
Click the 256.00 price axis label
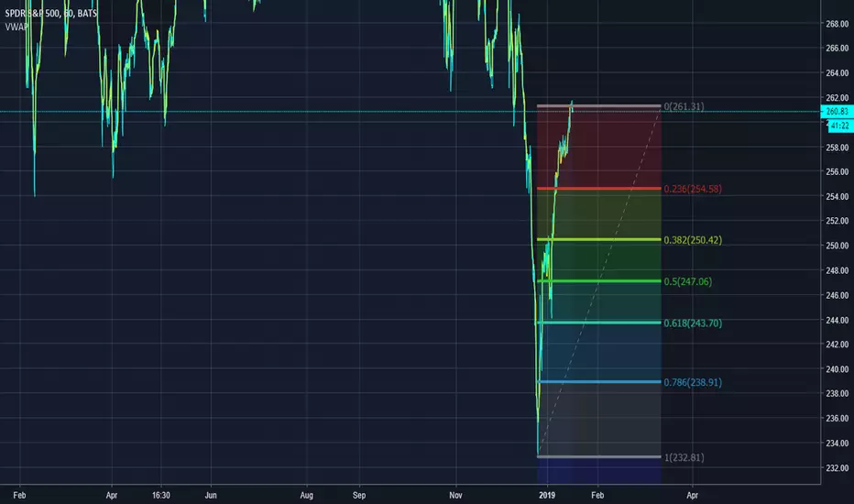click(x=838, y=171)
